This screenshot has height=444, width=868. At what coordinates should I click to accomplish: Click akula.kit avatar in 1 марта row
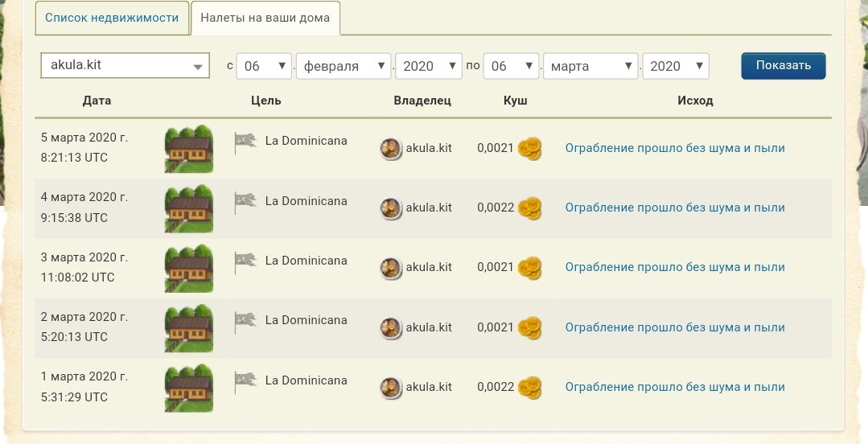pos(391,388)
